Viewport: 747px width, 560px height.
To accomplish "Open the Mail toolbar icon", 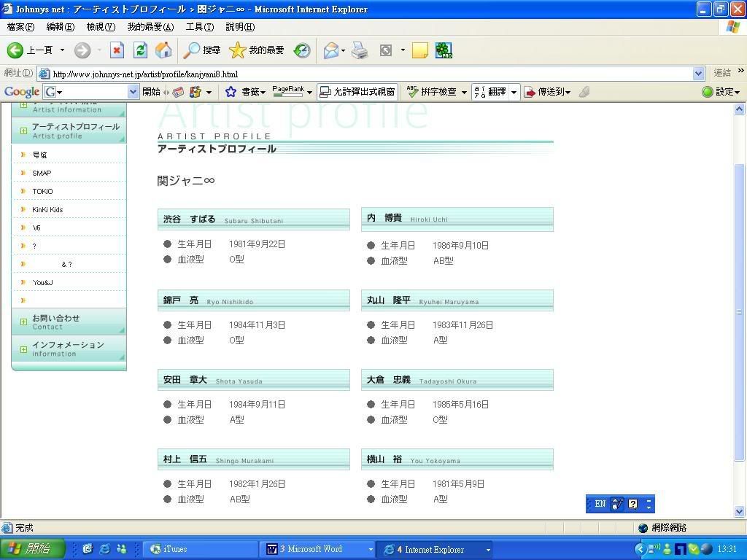I will pos(331,50).
